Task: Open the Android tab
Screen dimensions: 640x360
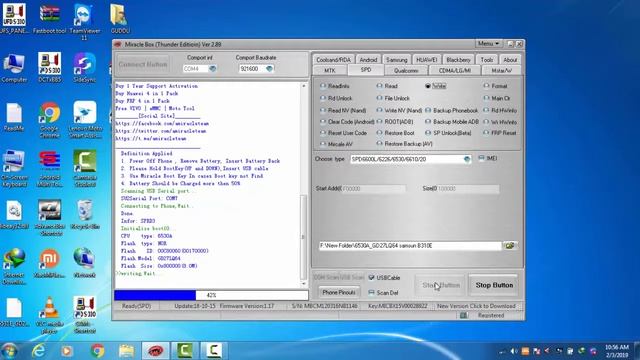Action: [x=368, y=60]
